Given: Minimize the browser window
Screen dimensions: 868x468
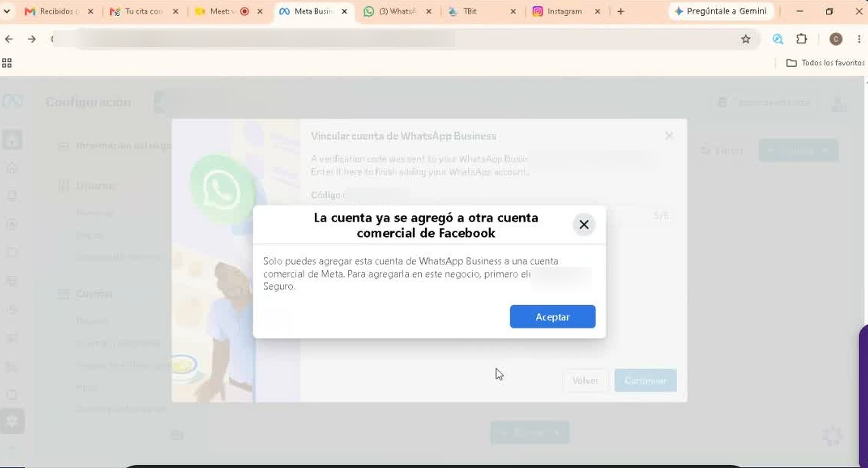Looking at the screenshot, I should click(x=800, y=11).
